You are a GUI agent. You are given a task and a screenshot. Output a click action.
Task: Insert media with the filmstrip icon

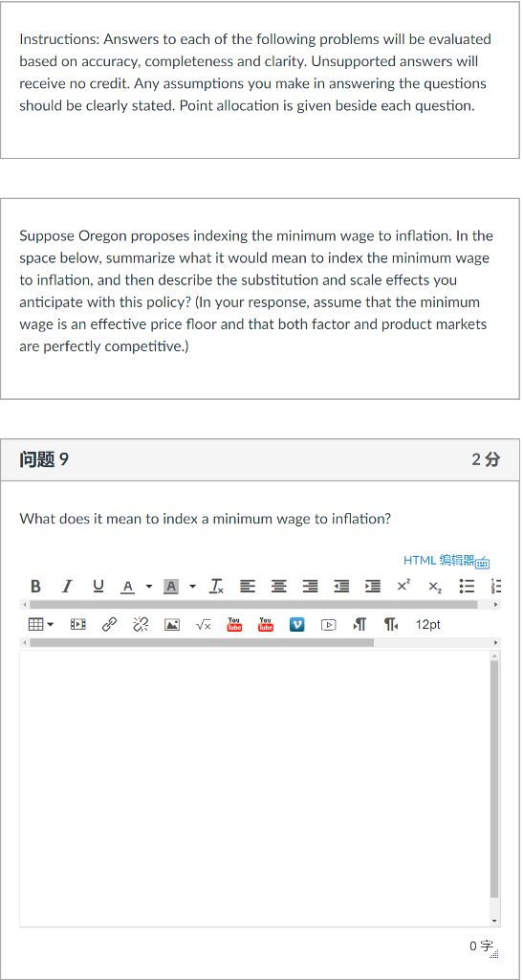(78, 624)
